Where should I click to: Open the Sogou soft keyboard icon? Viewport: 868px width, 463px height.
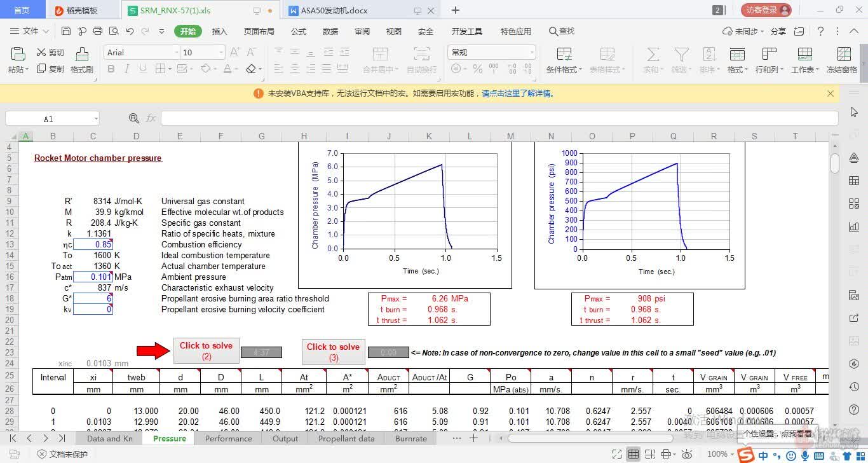click(x=819, y=455)
